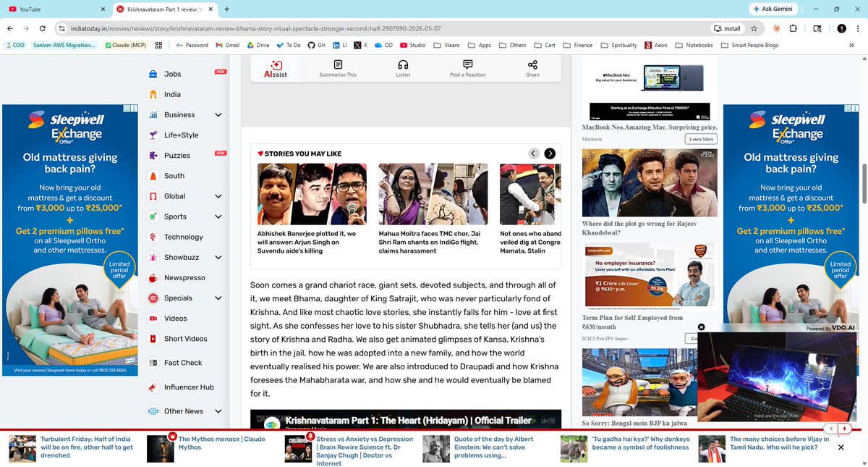868x467 pixels.
Task: Open donkeys symbol of foolishness story
Action: (x=640, y=443)
